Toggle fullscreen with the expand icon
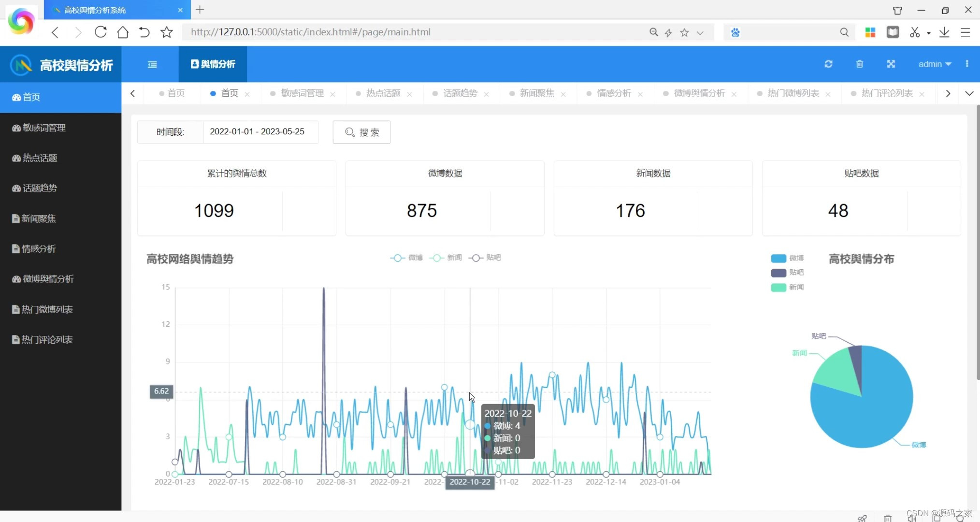The image size is (980, 522). [891, 64]
